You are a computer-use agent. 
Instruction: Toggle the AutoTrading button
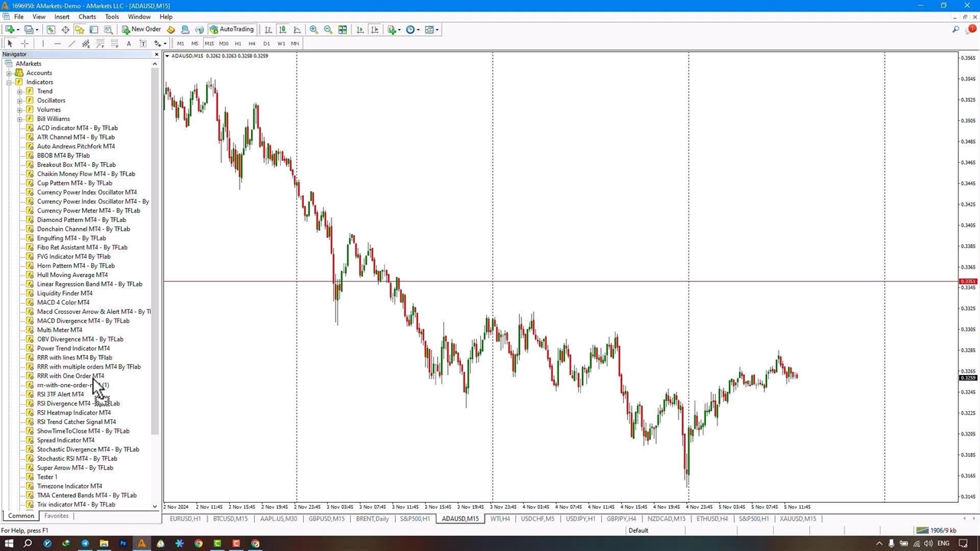coord(232,30)
